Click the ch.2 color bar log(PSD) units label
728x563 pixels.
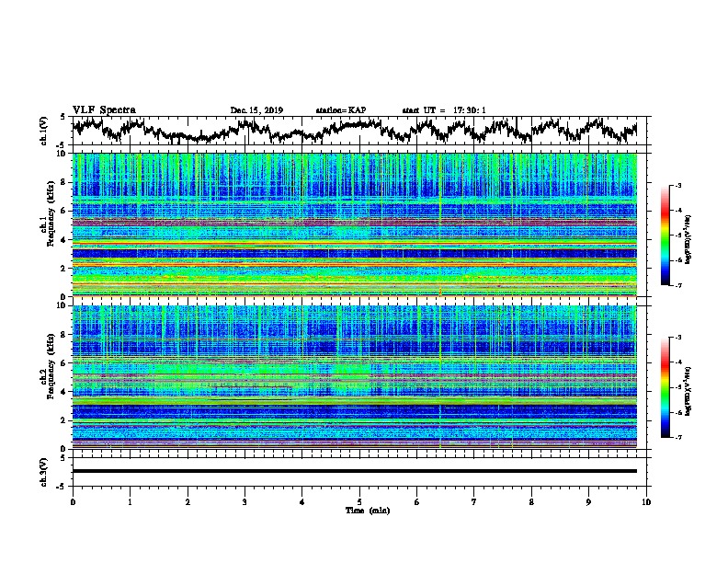click(x=688, y=391)
